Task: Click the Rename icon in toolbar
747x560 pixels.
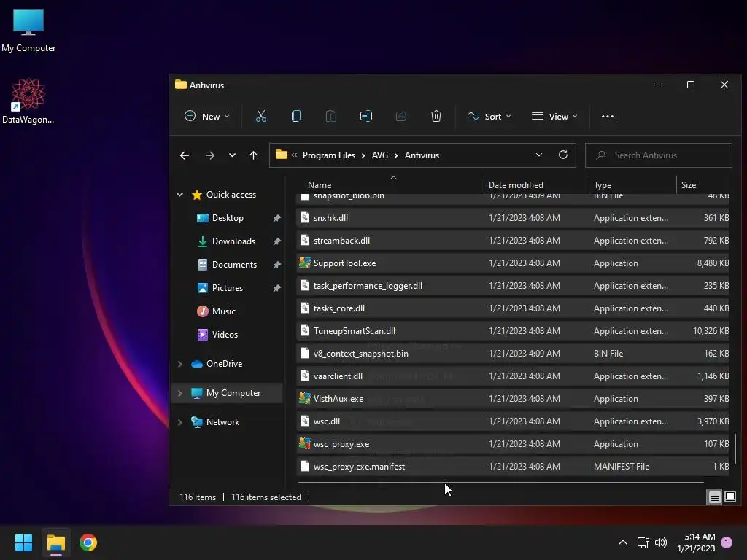Action: coord(366,116)
